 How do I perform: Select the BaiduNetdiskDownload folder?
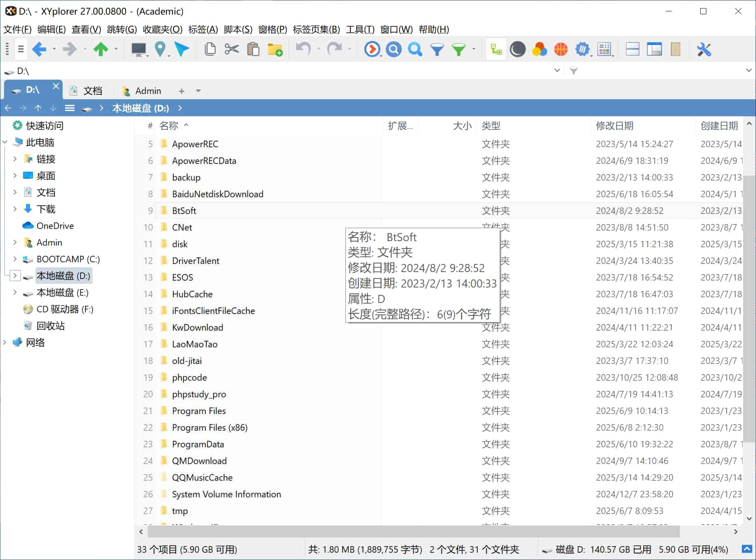click(217, 194)
